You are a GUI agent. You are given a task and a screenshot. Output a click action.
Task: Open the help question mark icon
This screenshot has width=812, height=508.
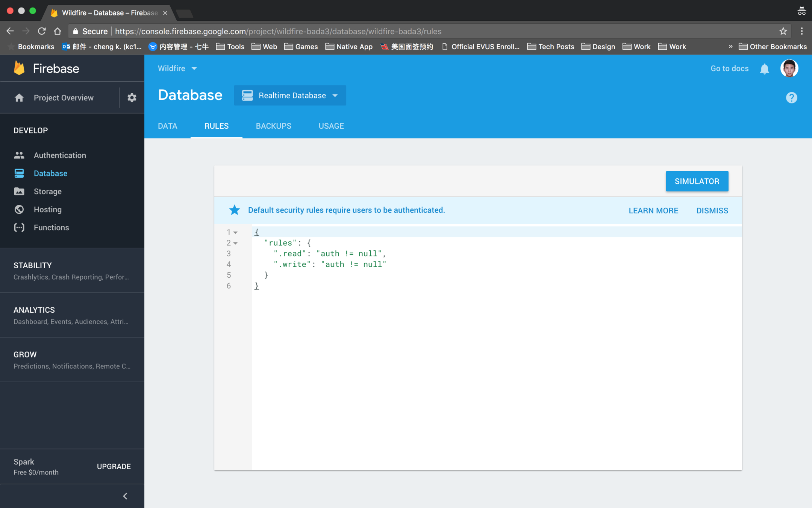791,98
